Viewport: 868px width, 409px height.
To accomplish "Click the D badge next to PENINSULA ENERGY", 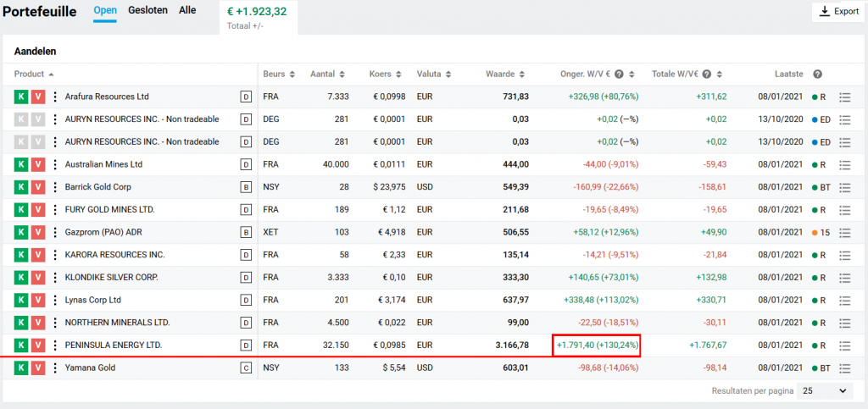I will (245, 346).
